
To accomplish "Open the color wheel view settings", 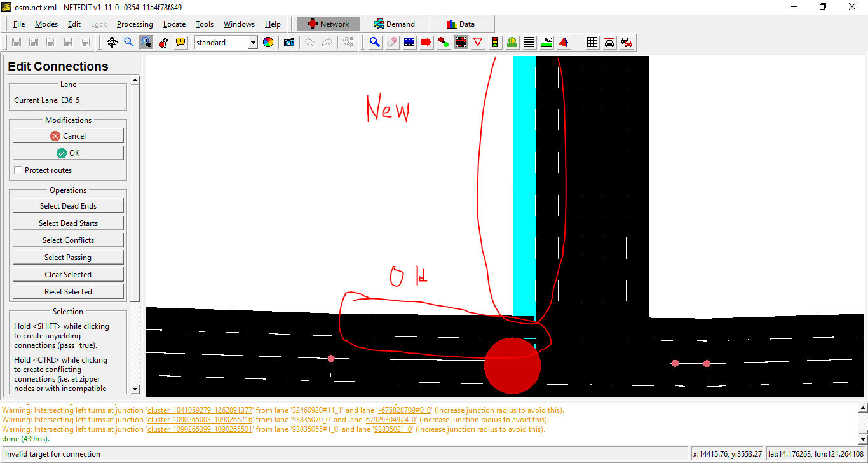I will pos(268,43).
